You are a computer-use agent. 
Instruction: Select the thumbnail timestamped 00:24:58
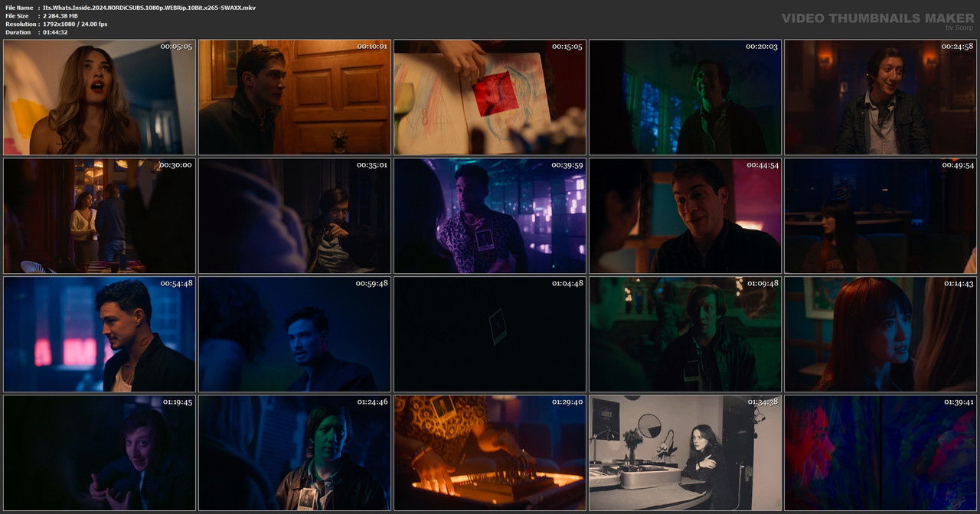point(880,98)
